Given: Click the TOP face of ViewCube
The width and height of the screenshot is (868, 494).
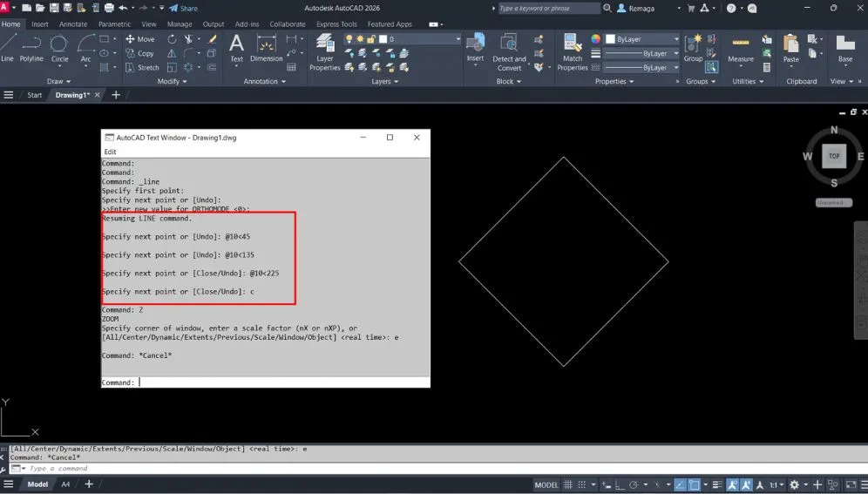Looking at the screenshot, I should click(x=834, y=156).
